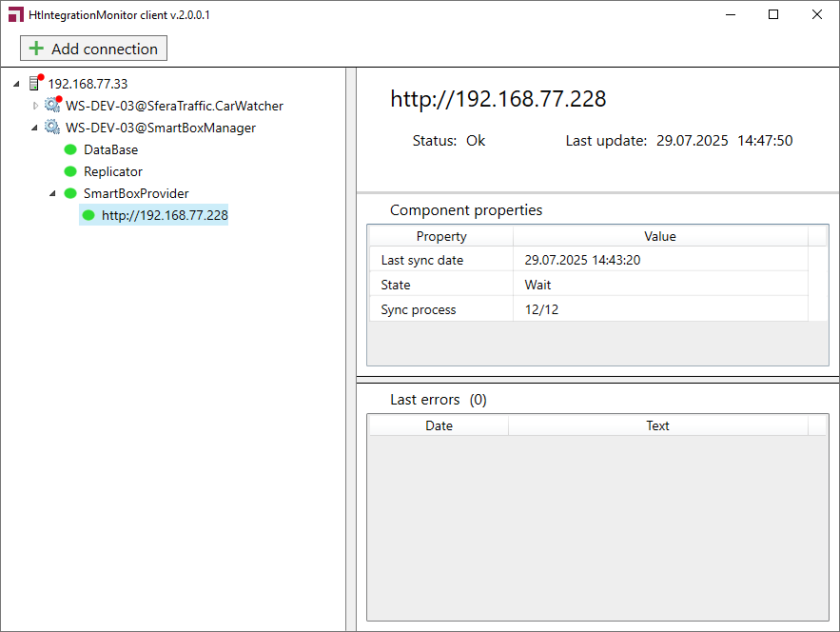The image size is (840, 632).
Task: Collapse the WS-DEV-03@SmartBoxManager node
Action: tap(36, 128)
